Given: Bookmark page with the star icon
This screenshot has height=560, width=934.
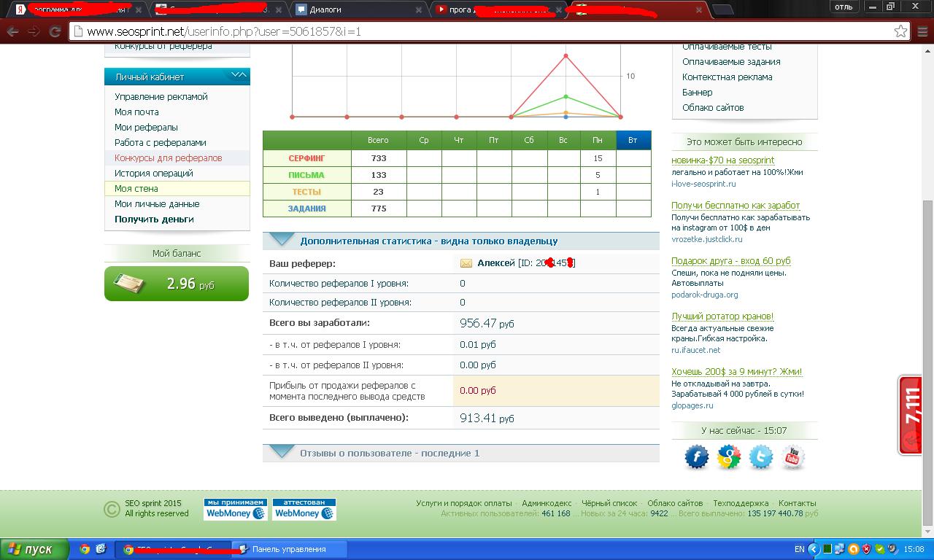Looking at the screenshot, I should [x=900, y=31].
